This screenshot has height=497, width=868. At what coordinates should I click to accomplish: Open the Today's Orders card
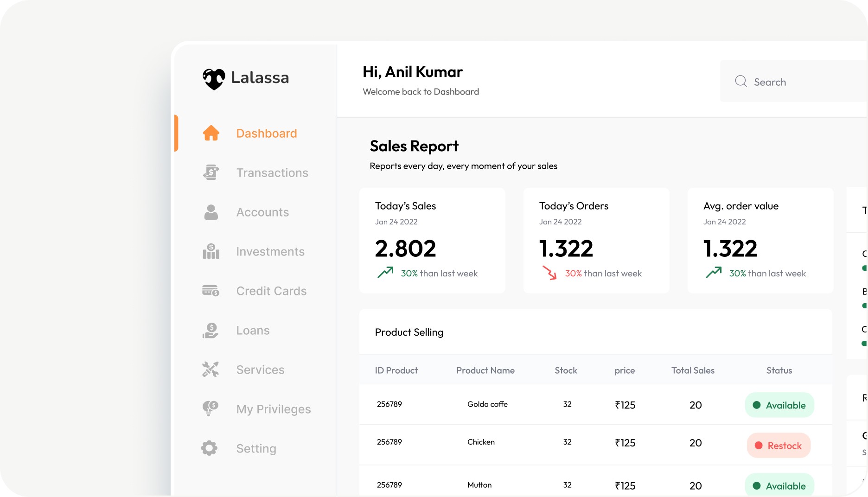click(x=596, y=241)
